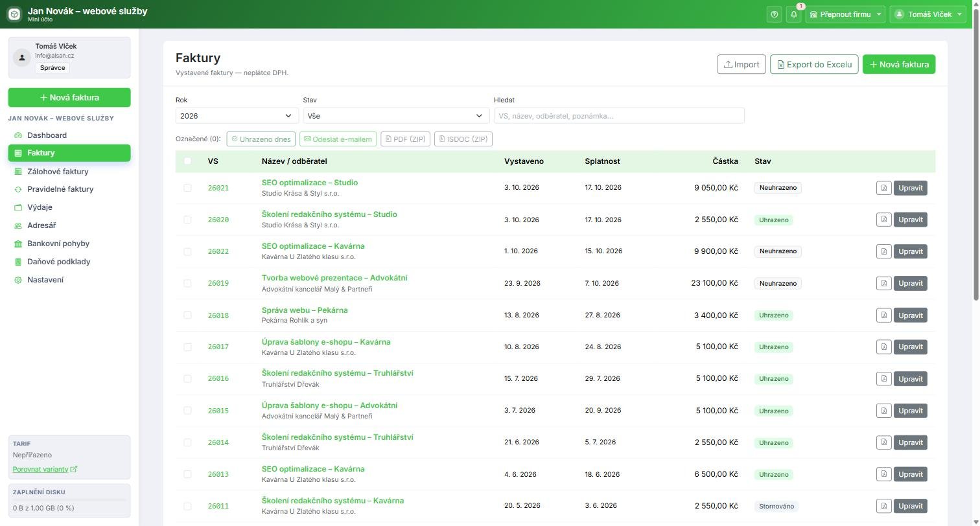Open the PDF icon for invoice 26021

pyautogui.click(x=883, y=188)
